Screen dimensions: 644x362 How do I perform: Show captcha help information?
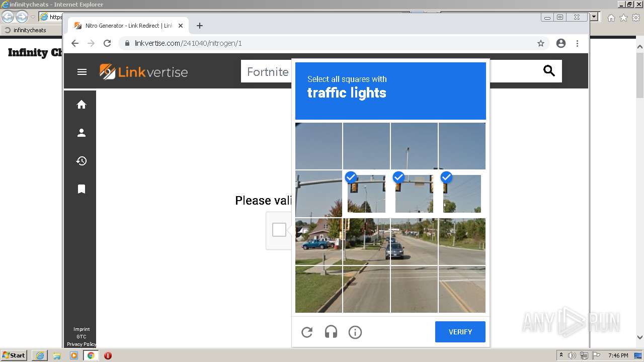355,332
